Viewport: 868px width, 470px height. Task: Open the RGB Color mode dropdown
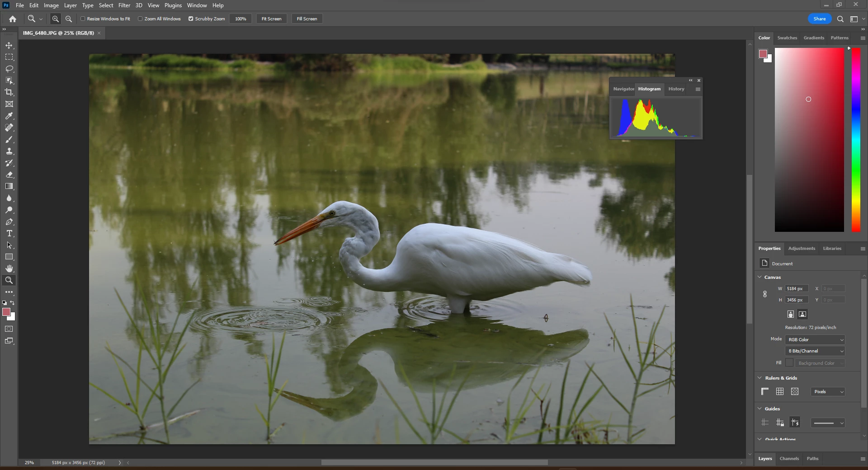(815, 340)
